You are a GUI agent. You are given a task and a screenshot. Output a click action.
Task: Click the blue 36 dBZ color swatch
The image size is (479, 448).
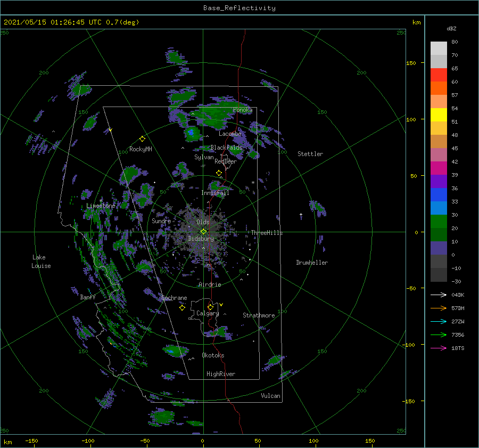click(439, 194)
